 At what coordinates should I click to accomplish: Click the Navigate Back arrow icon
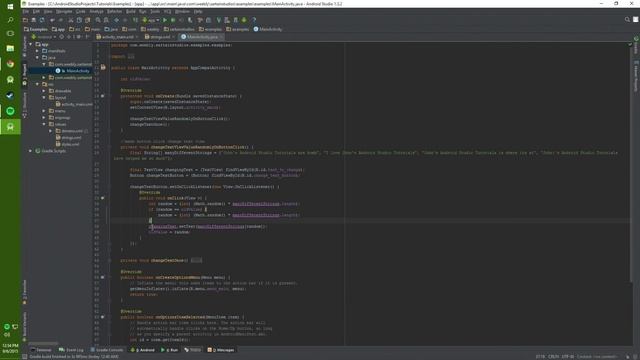tap(117, 20)
